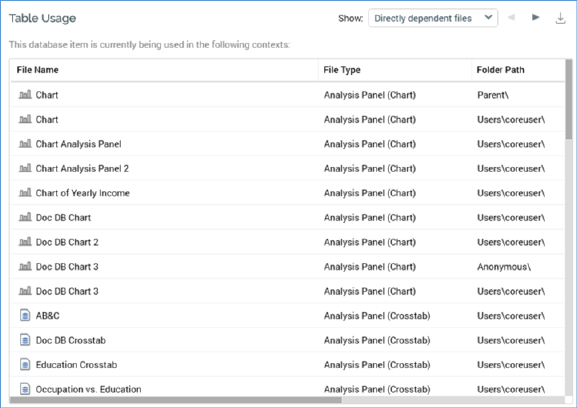
Task: Click chart icon beside Chart of Yearly Income
Action: pyautogui.click(x=25, y=192)
